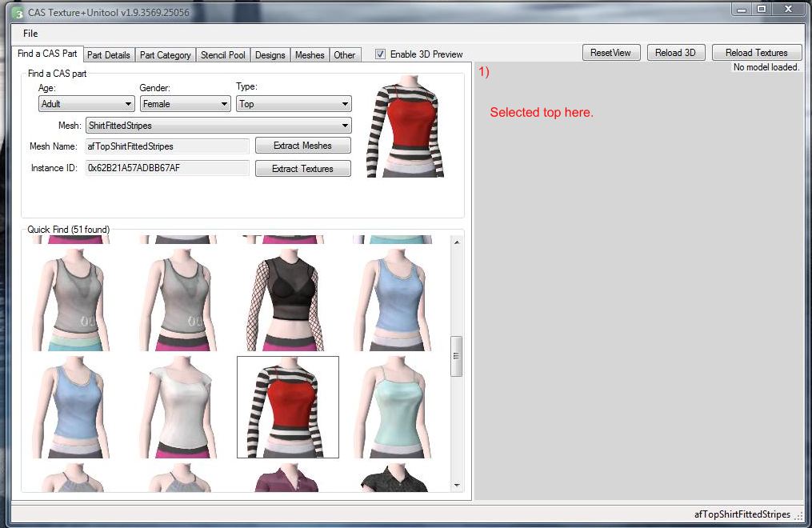Toggle the Enable 3D Preview checkbox
Screen dimensions: 812x528
[380, 54]
